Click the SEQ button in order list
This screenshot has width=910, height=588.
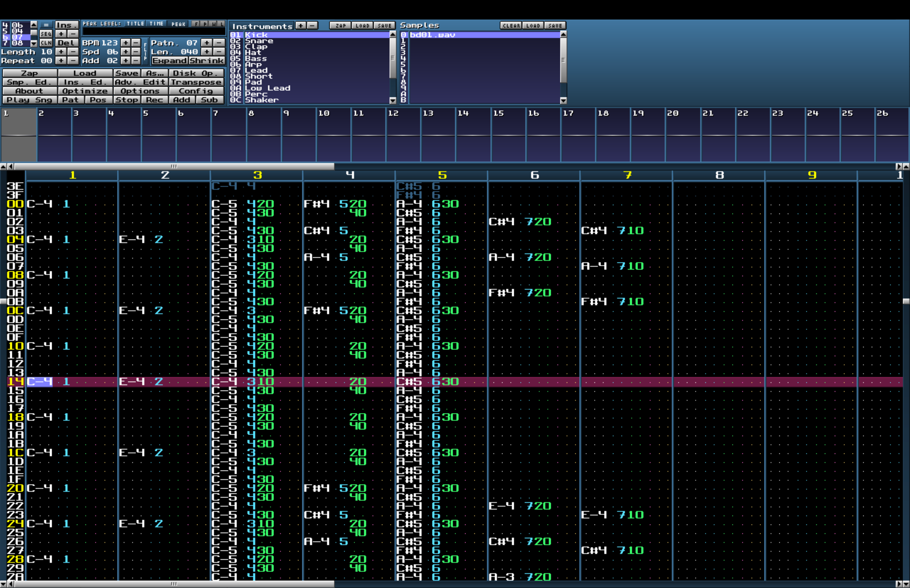[x=46, y=34]
